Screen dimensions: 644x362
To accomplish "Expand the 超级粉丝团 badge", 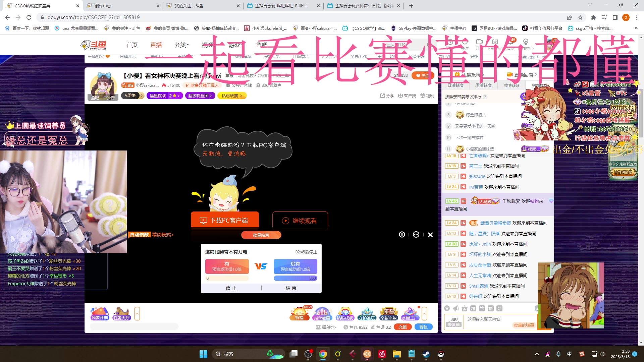I will point(200,96).
